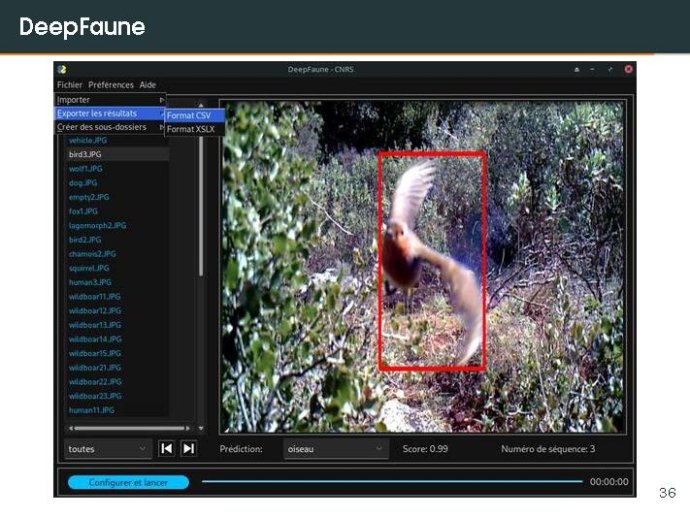The image size is (690, 517).
Task: Close the DeepFaune window
Action: [x=628, y=69]
